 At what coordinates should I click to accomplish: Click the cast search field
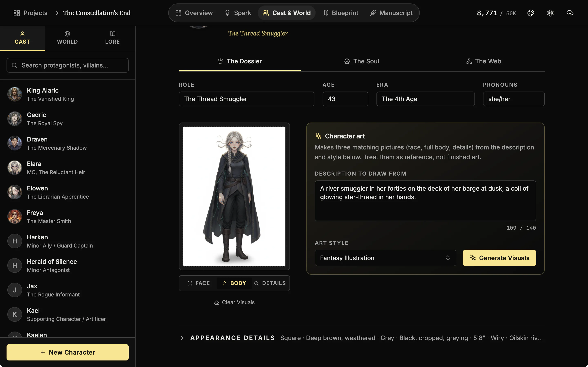68,65
